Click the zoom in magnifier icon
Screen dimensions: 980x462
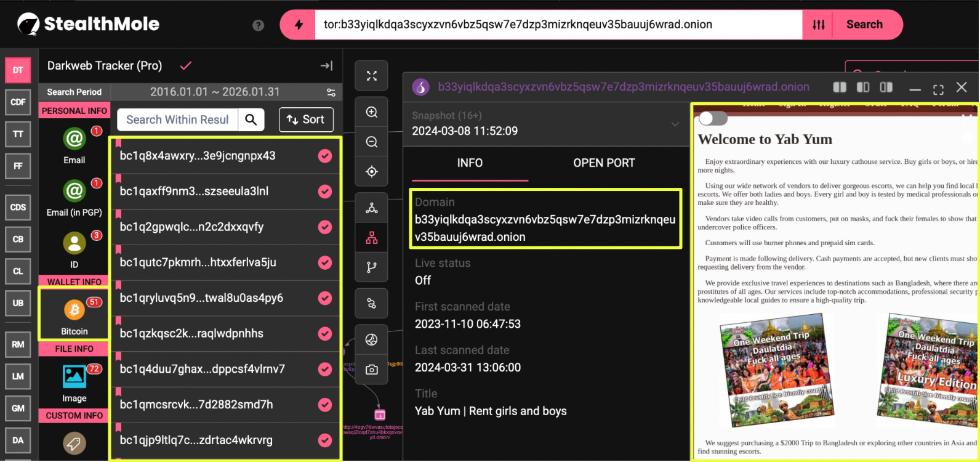click(x=371, y=112)
